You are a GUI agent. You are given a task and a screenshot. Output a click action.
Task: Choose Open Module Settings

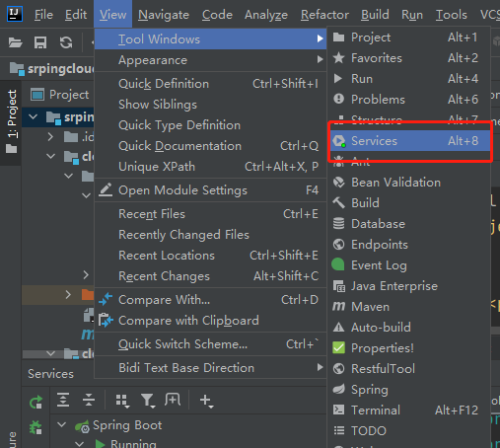(x=210, y=190)
